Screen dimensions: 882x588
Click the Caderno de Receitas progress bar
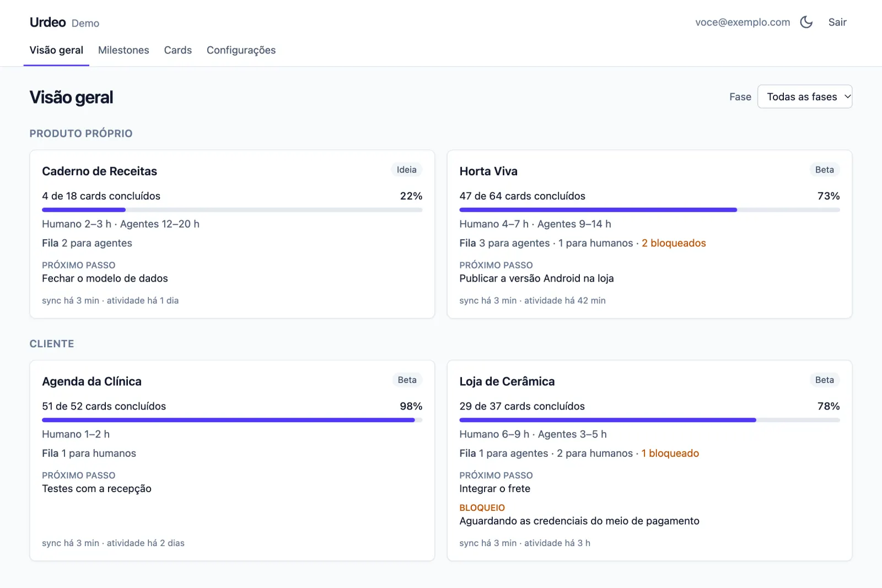pos(232,210)
